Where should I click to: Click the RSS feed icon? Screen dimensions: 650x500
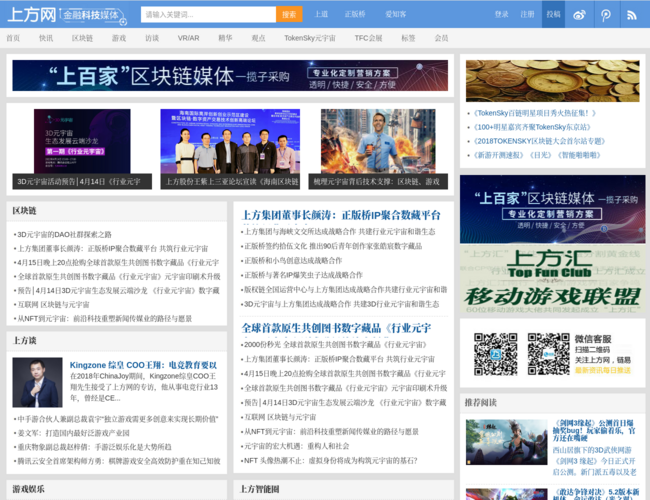coord(632,14)
